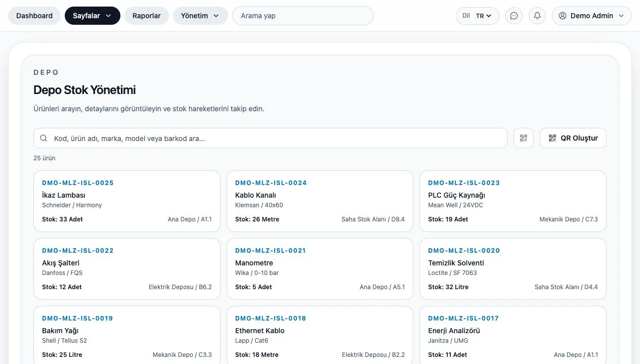Expand the Yönetim dropdown menu
This screenshot has height=364, width=640.
coord(200,16)
